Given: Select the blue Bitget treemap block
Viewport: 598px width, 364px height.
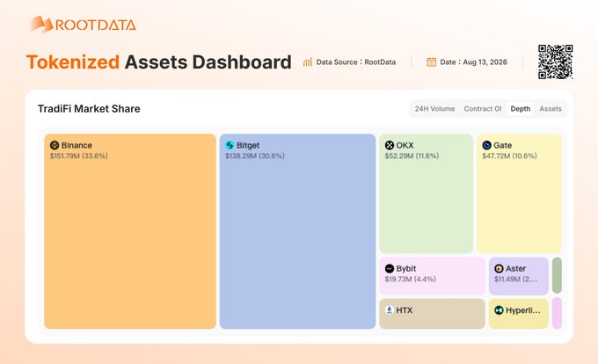Looking at the screenshot, I should pyautogui.click(x=297, y=231).
